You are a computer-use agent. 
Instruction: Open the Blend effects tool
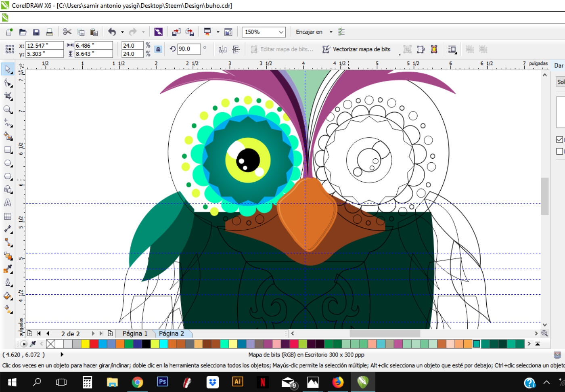pos(8,256)
